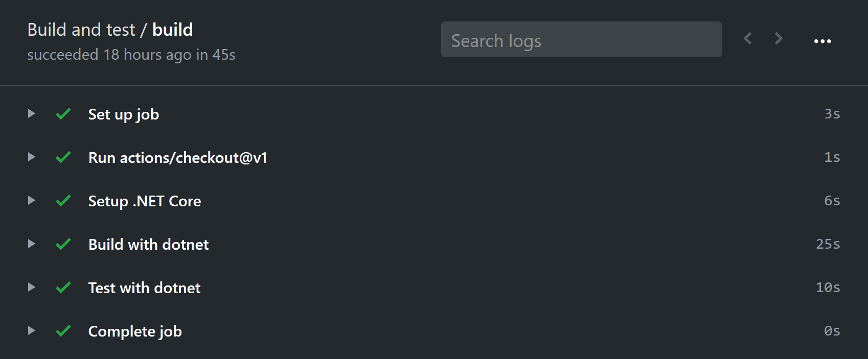Select the build job title
This screenshot has height=359, width=868.
pos(173,30)
